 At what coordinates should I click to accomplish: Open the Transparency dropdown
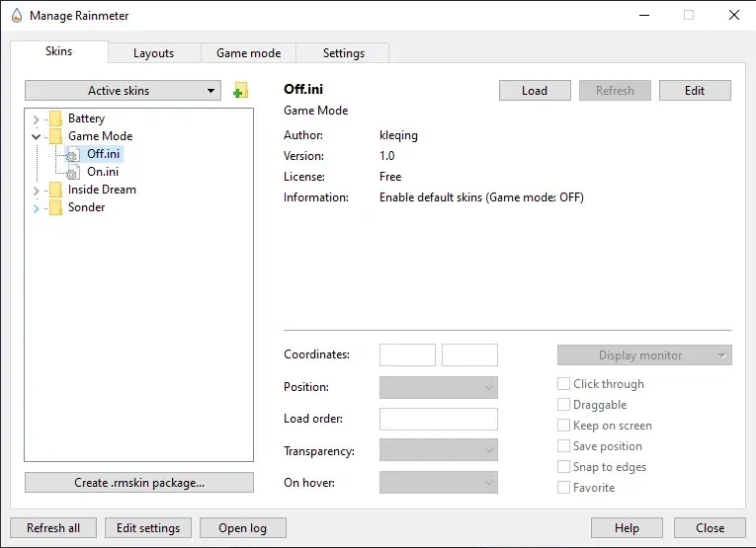(x=438, y=450)
